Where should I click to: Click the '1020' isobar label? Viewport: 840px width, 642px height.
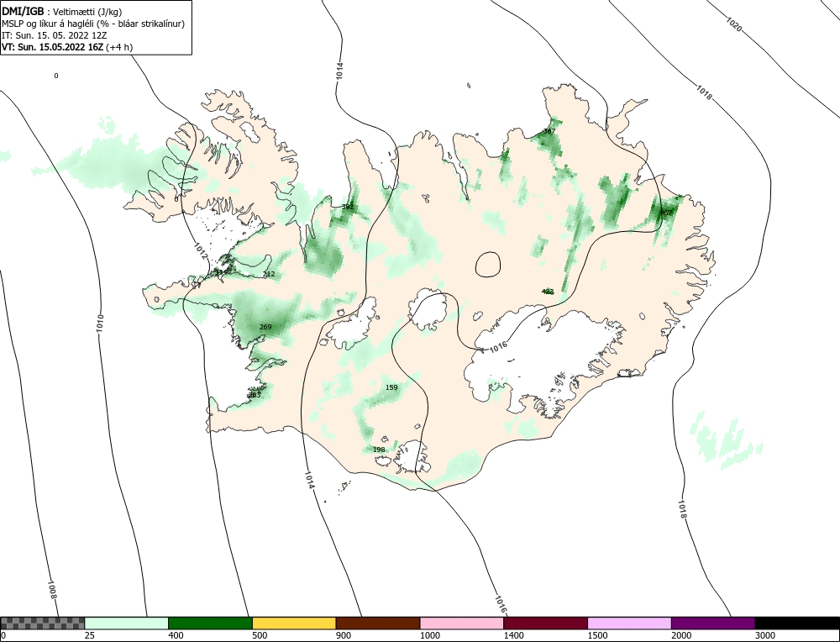coord(734,24)
